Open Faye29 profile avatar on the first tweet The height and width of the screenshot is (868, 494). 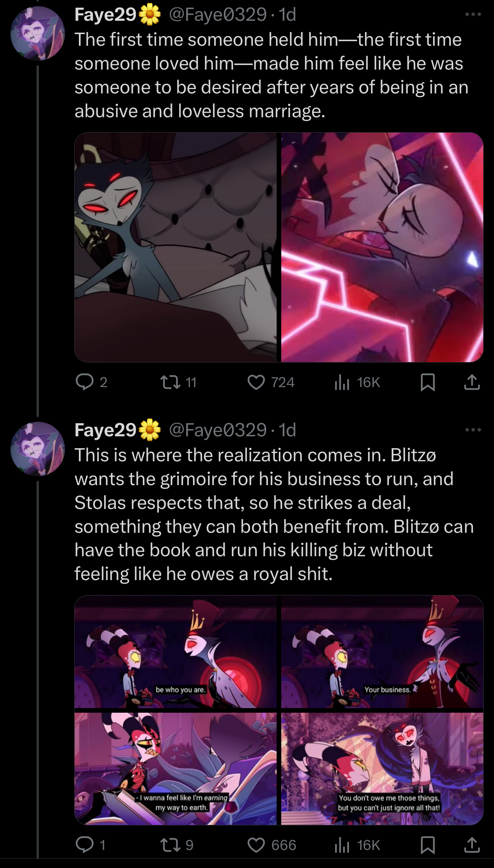coord(37,33)
